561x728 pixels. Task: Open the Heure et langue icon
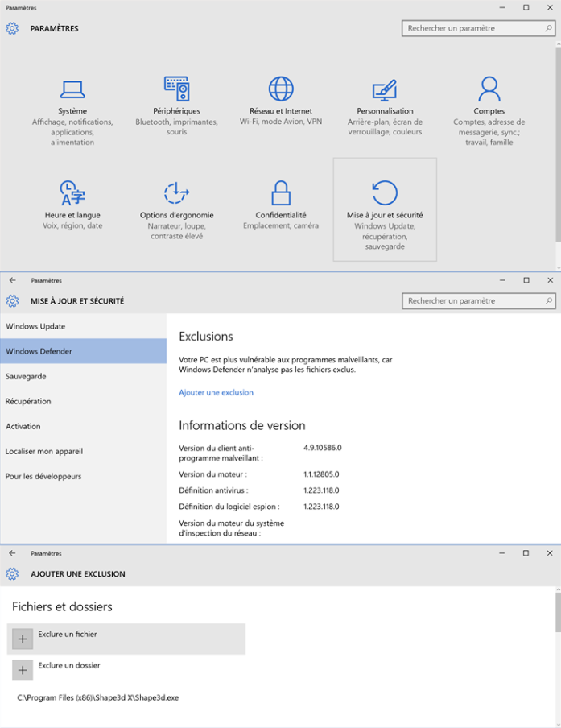coord(72,192)
